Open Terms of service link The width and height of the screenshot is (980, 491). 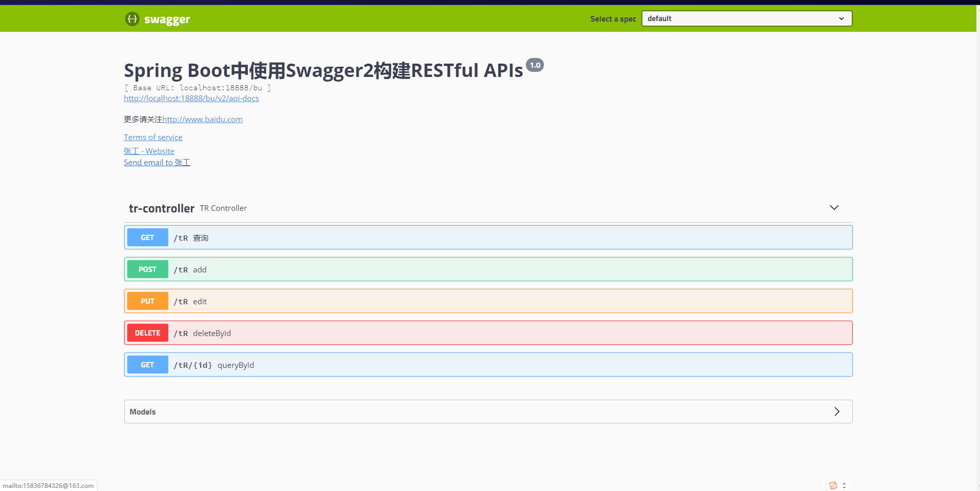pyautogui.click(x=153, y=138)
